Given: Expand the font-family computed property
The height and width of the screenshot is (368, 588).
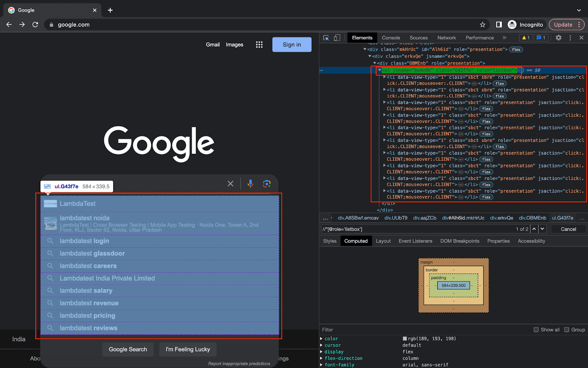Looking at the screenshot, I should click(321, 365).
